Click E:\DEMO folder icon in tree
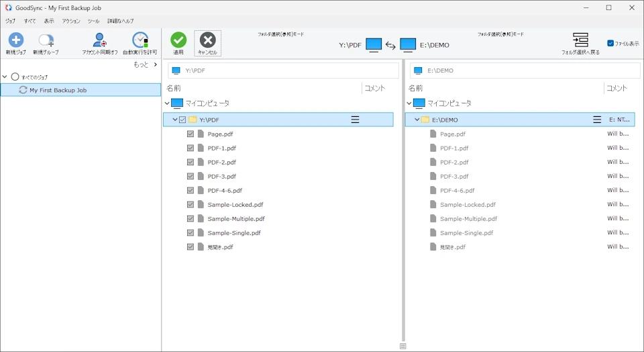This screenshot has width=644, height=352. click(425, 120)
